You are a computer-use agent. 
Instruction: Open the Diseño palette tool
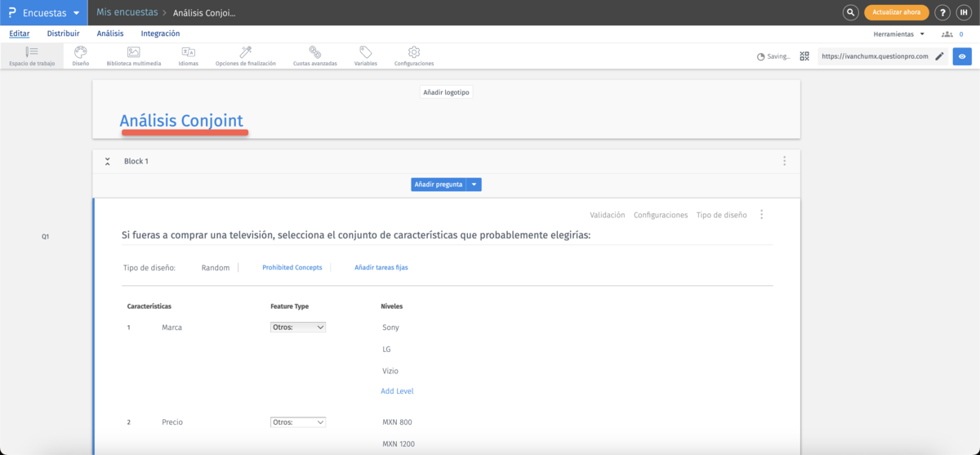tap(80, 56)
